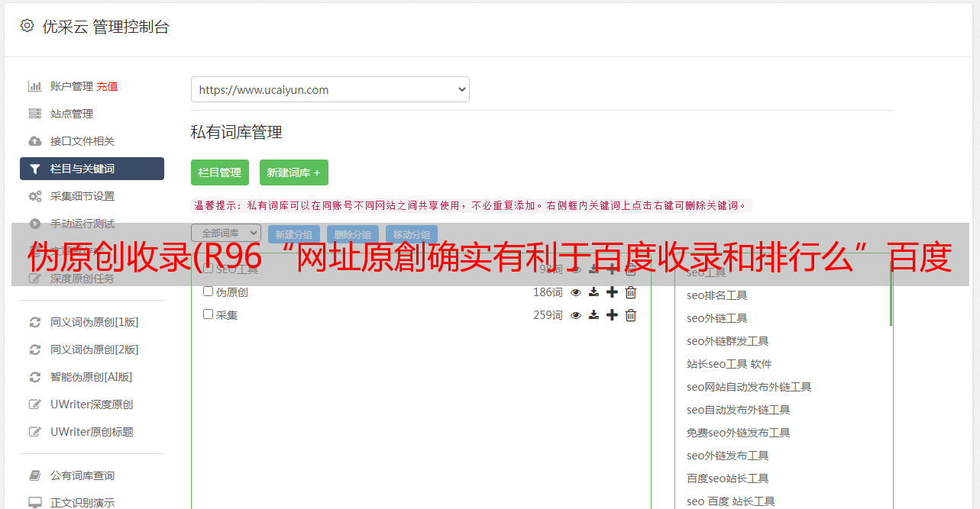Select keyword 免费seo外链发布工具
The width and height of the screenshot is (980, 509).
pos(739,433)
